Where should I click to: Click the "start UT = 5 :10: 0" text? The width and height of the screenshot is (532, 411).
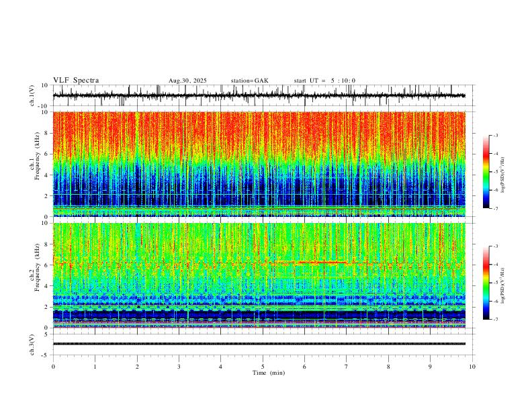point(324,81)
